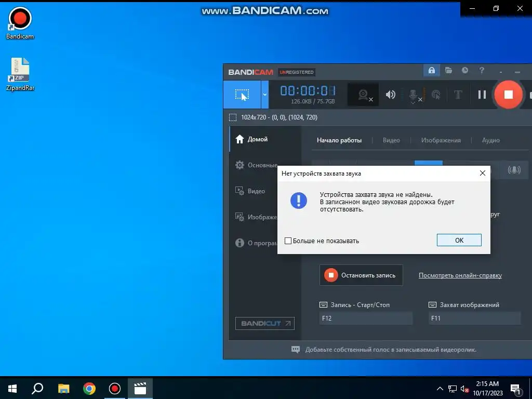Toggle the microphone icon in Bandicam

pos(413,96)
